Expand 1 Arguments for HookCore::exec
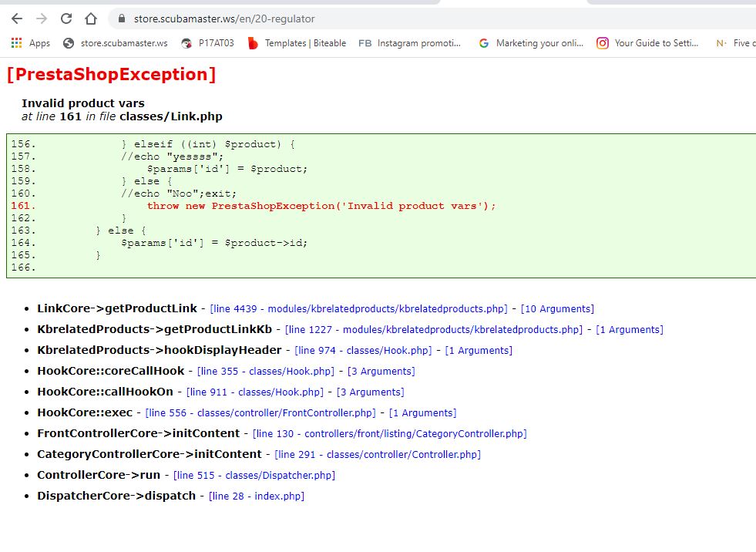Image resolution: width=756 pixels, height=552 pixels. coord(423,412)
